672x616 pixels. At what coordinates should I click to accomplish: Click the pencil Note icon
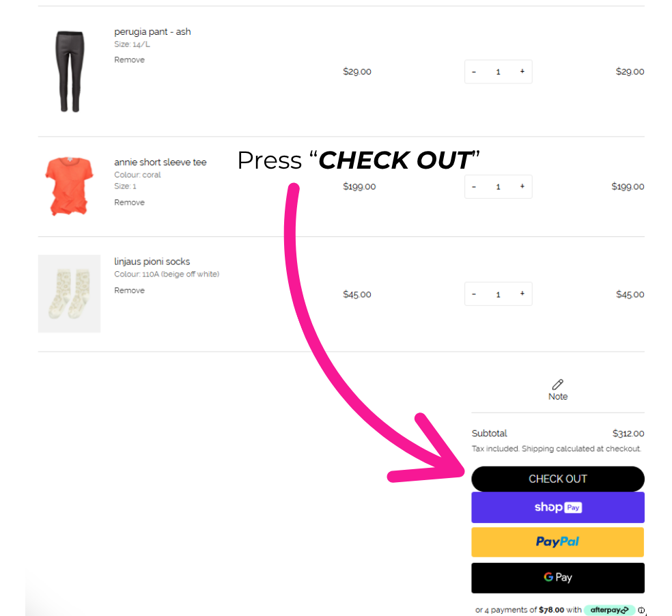pyautogui.click(x=557, y=384)
